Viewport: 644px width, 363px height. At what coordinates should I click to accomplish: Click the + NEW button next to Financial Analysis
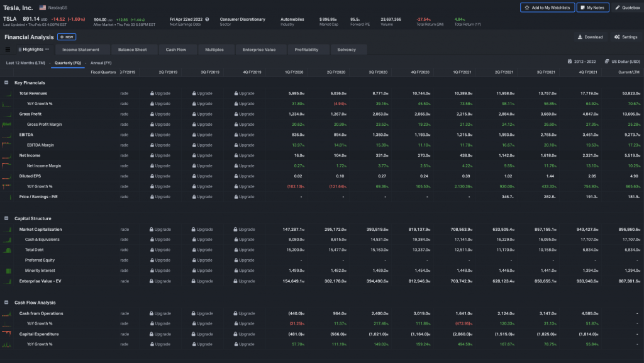coord(67,37)
